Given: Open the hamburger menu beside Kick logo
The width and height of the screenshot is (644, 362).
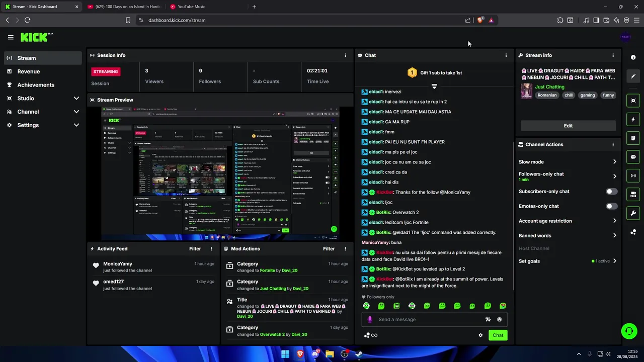Looking at the screenshot, I should [x=11, y=37].
